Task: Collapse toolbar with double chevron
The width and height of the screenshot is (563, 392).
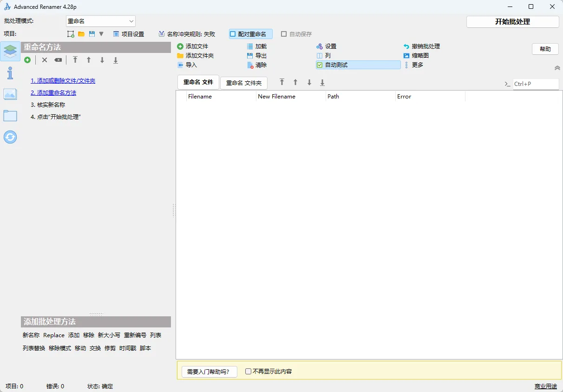Action: click(x=557, y=68)
